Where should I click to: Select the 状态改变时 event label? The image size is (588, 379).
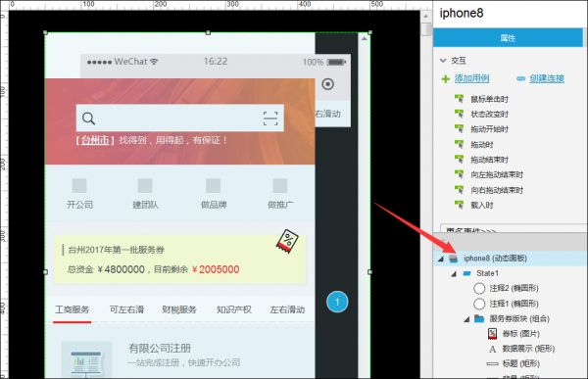point(489,115)
